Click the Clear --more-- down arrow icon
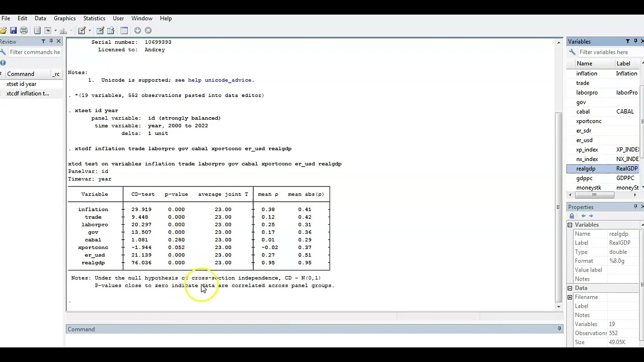Viewport: 644px width, 362px height. click(x=137, y=31)
